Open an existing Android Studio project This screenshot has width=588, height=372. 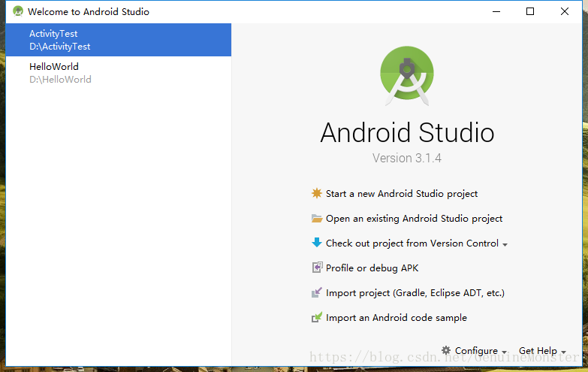[x=414, y=219]
